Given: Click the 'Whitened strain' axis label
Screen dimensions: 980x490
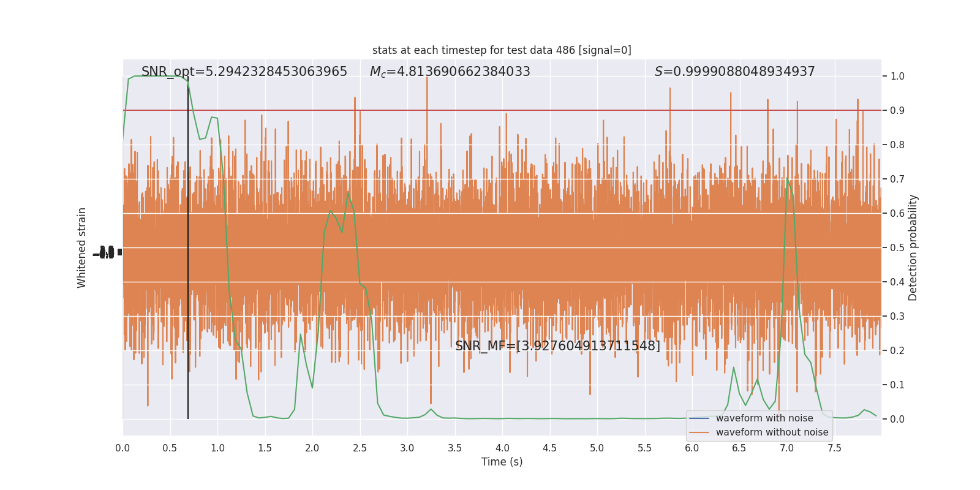Looking at the screenshot, I should click(82, 247).
